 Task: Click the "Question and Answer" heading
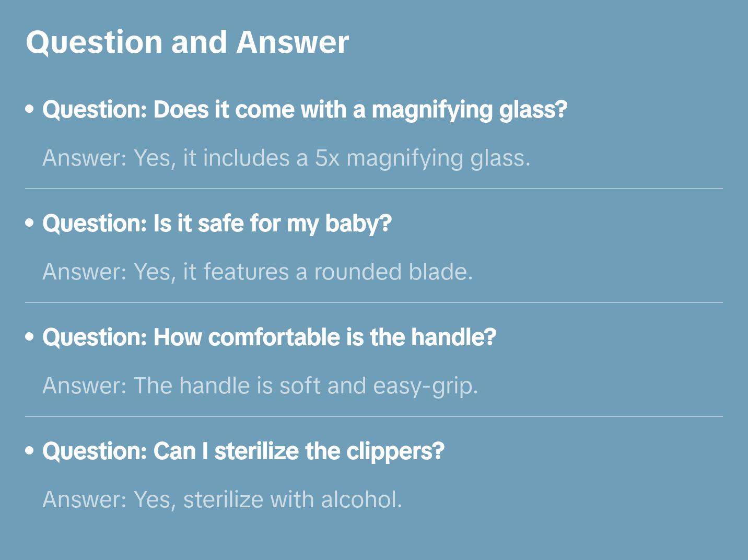(x=187, y=42)
